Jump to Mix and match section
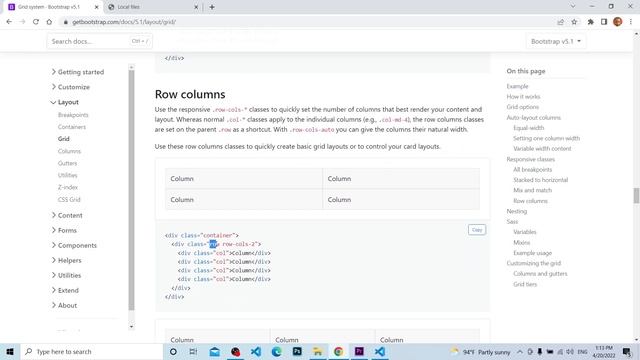This screenshot has width=640, height=360. pyautogui.click(x=532, y=190)
